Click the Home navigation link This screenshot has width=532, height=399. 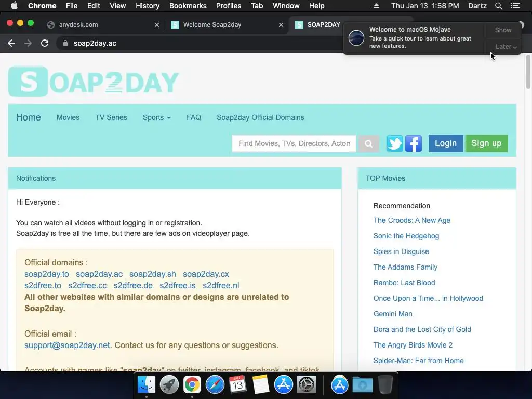point(29,117)
